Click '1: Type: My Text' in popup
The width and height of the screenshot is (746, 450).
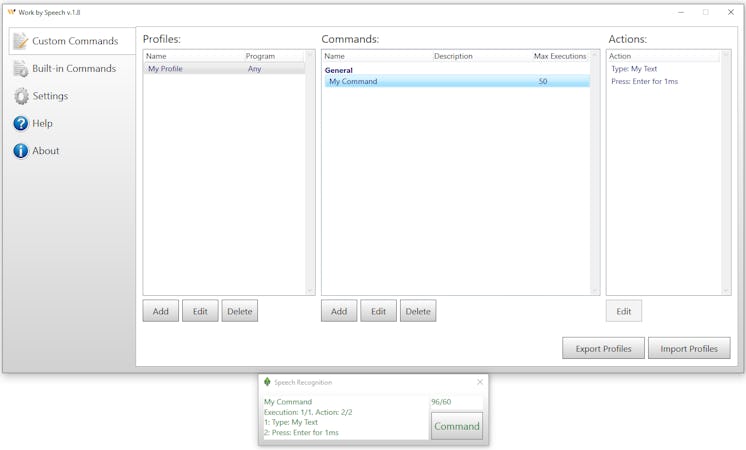291,422
